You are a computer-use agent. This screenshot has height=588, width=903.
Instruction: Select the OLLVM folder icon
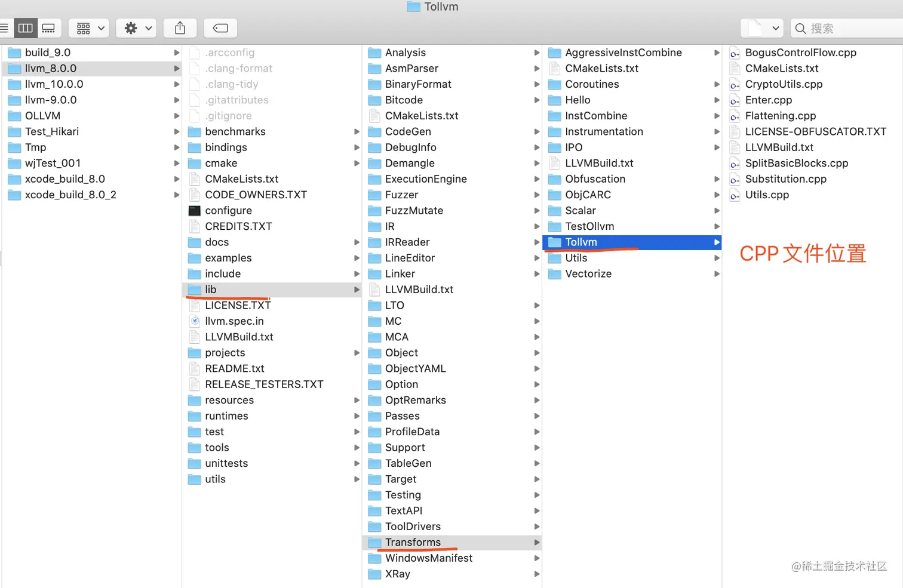pyautogui.click(x=14, y=116)
